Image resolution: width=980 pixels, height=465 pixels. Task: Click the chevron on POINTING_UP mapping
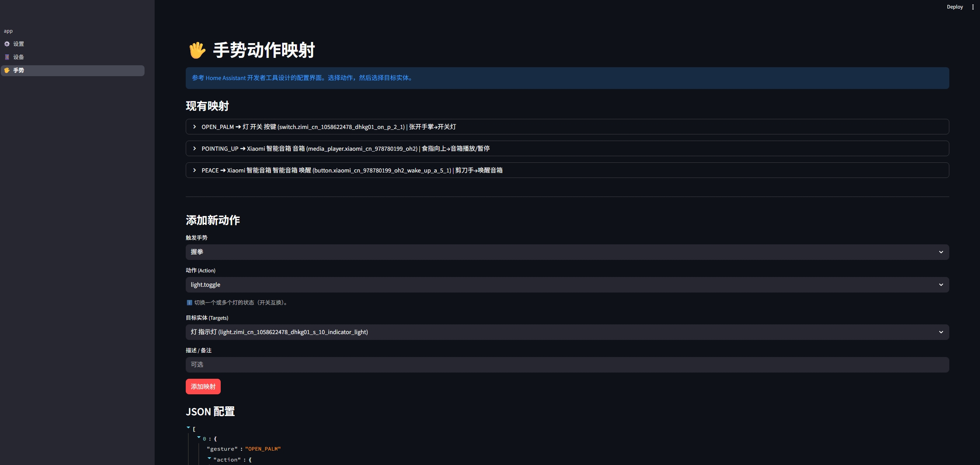click(x=195, y=148)
